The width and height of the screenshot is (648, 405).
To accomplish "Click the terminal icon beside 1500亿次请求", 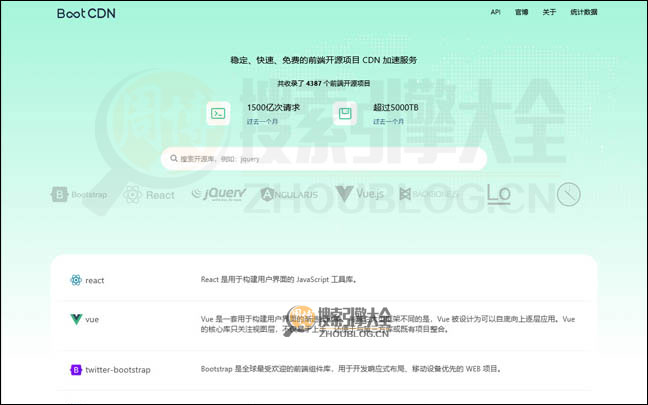I will point(218,113).
